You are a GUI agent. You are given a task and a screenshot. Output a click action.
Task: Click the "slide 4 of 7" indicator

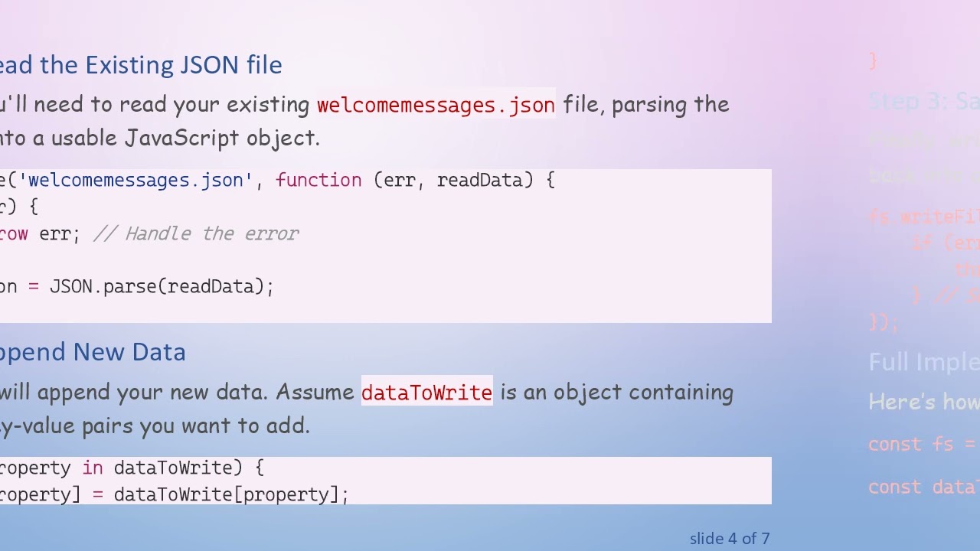729,539
